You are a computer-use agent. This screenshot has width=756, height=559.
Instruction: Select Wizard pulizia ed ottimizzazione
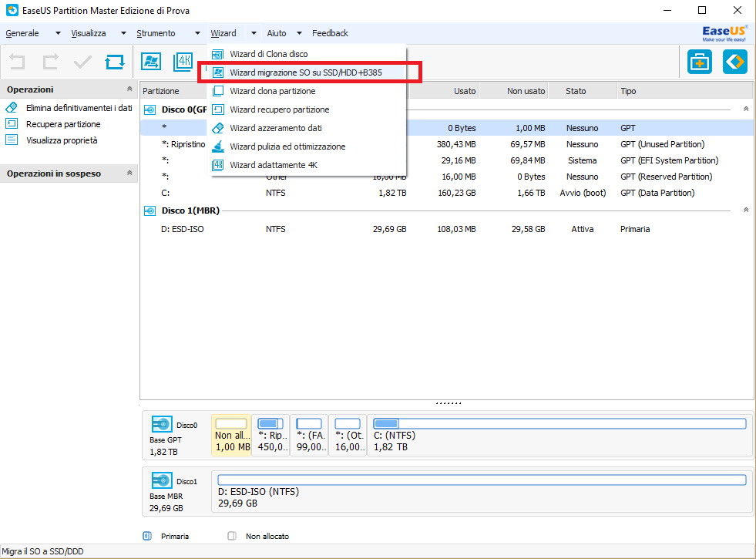pos(287,146)
